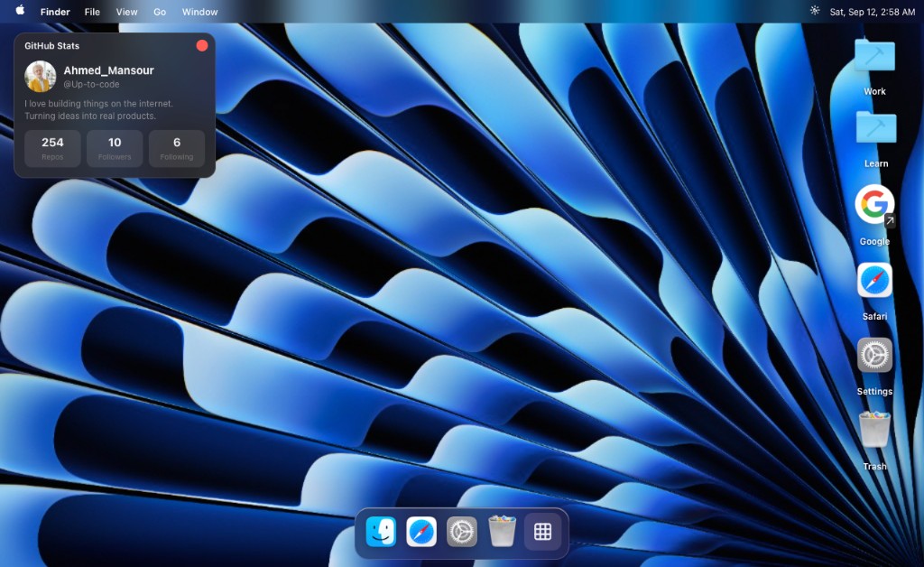Open Safari from the dock

click(421, 532)
